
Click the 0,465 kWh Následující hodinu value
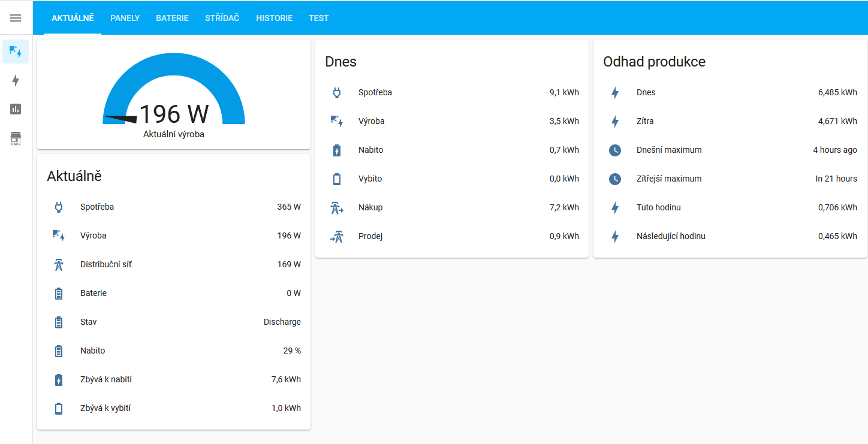pyautogui.click(x=837, y=236)
